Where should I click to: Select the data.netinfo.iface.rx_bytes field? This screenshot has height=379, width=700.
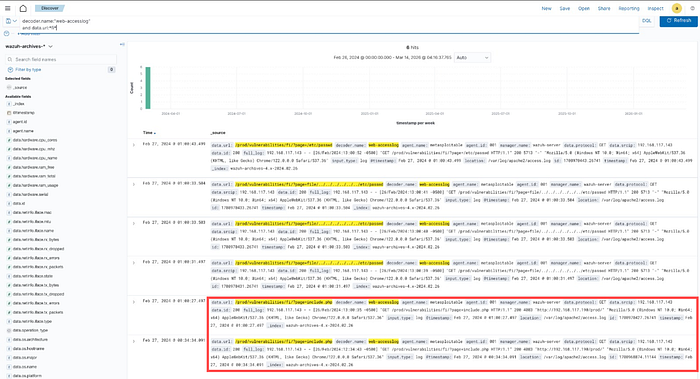tap(36, 240)
